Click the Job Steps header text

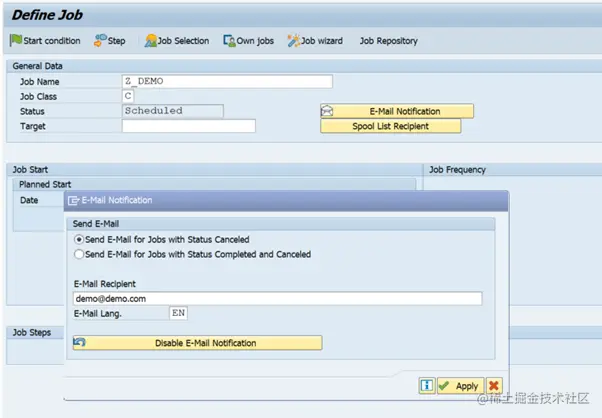pyautogui.click(x=31, y=332)
